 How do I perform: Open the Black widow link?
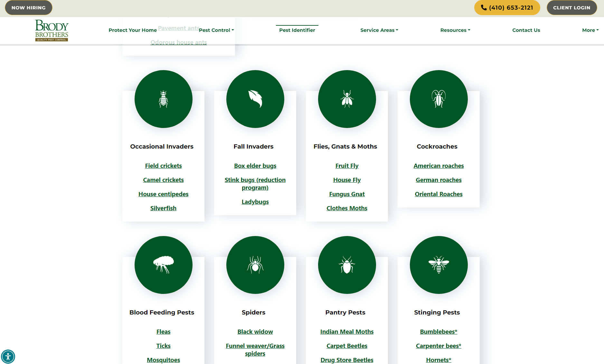click(255, 332)
